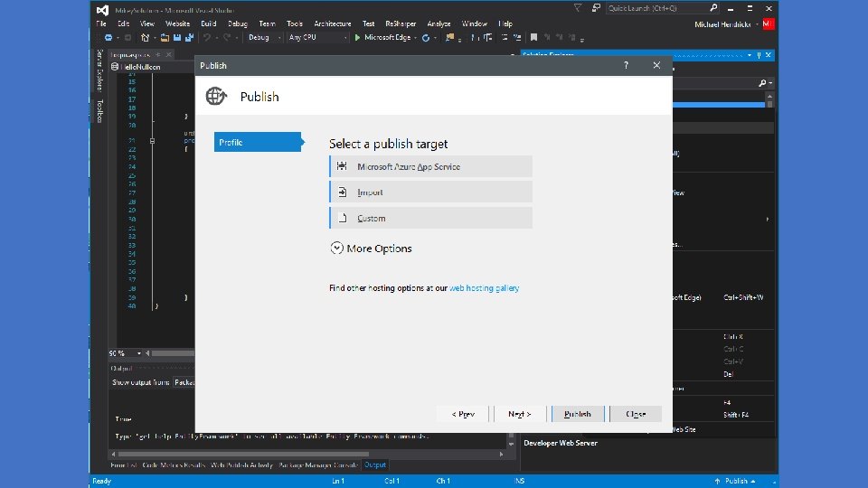868x488 pixels.
Task: Click the Close button beside Publish in the dialog footer
Action: coord(636,414)
